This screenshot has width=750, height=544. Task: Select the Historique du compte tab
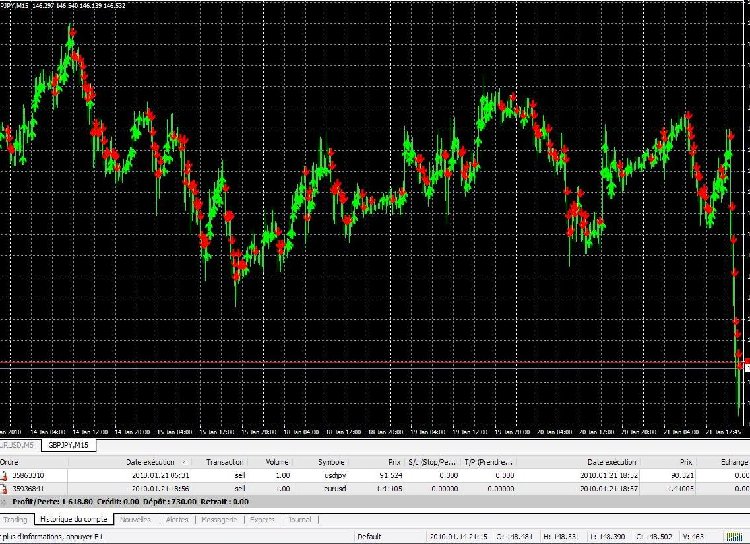(73, 520)
